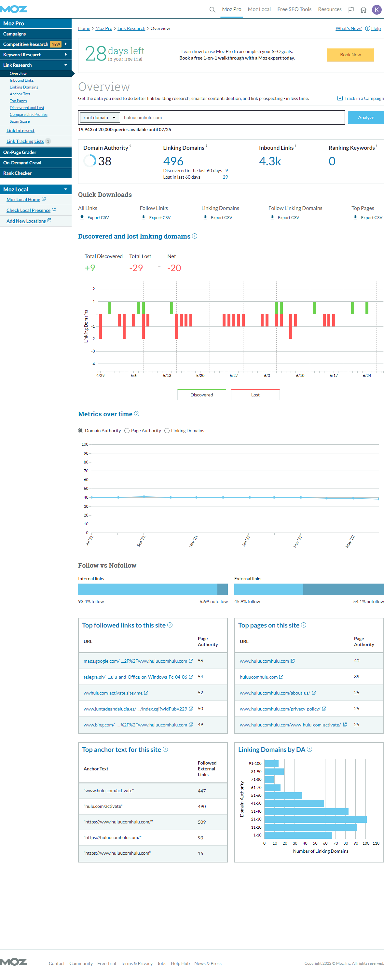This screenshot has height=980, width=384.
Task: Expand the Competitive Research sidebar menu
Action: coord(66,44)
